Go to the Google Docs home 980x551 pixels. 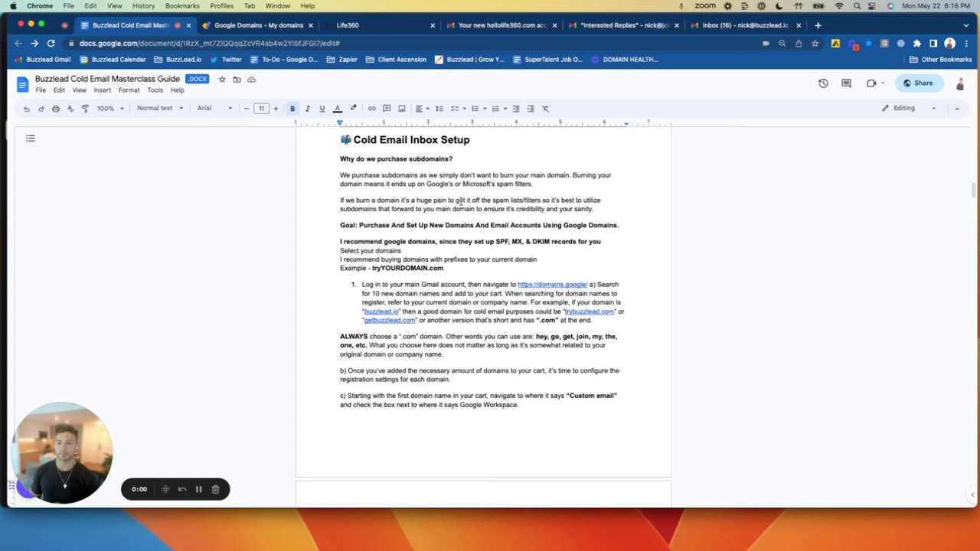(x=22, y=83)
